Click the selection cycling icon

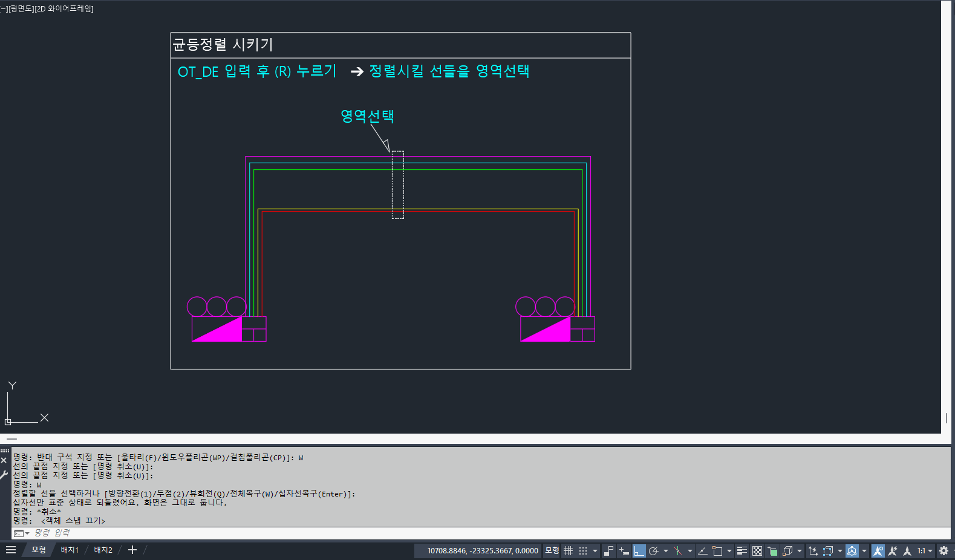coord(772,551)
